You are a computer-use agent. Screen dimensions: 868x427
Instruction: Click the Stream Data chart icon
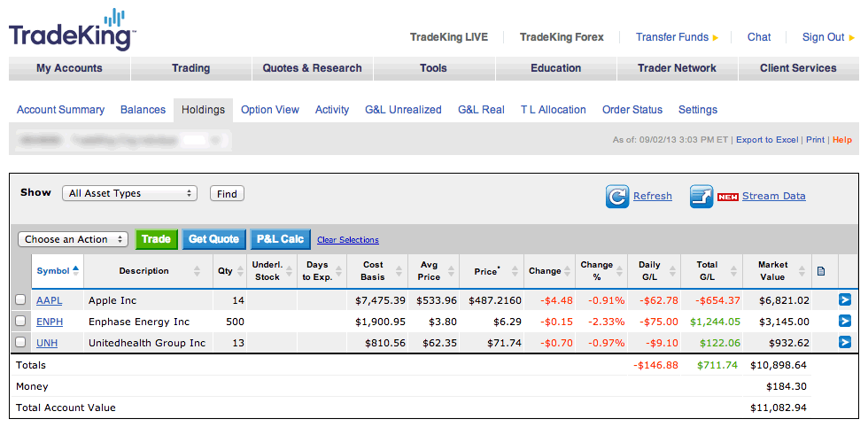point(701,197)
